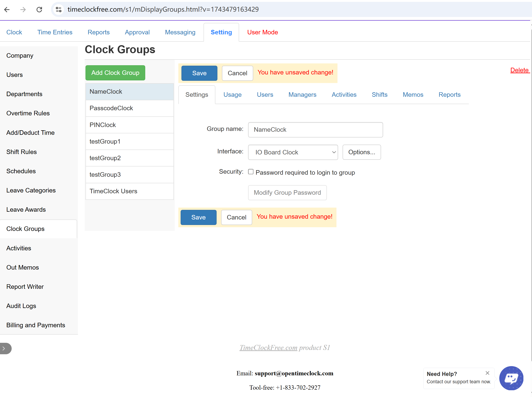Open the Managers sub-tab
The width and height of the screenshot is (532, 397).
pos(302,95)
